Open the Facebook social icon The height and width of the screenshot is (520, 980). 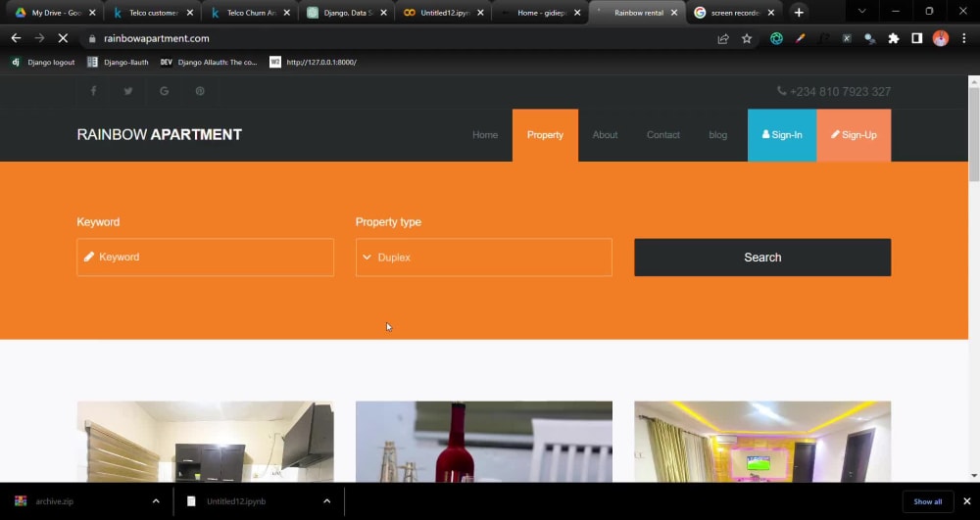(93, 91)
